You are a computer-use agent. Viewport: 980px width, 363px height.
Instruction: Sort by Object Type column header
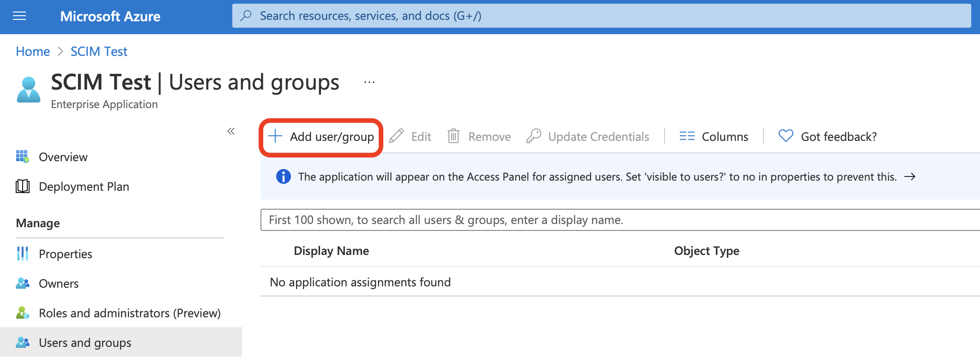tap(707, 251)
